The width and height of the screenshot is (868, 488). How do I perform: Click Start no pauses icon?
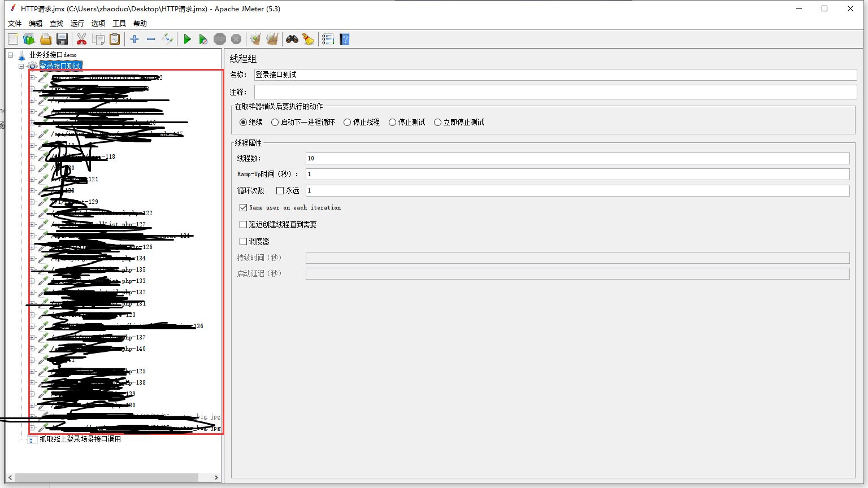point(203,39)
